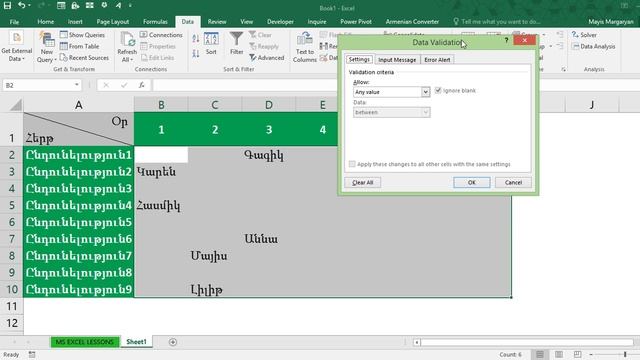Click Reapply in Sort & Filter
640x360 pixels.
264,46
